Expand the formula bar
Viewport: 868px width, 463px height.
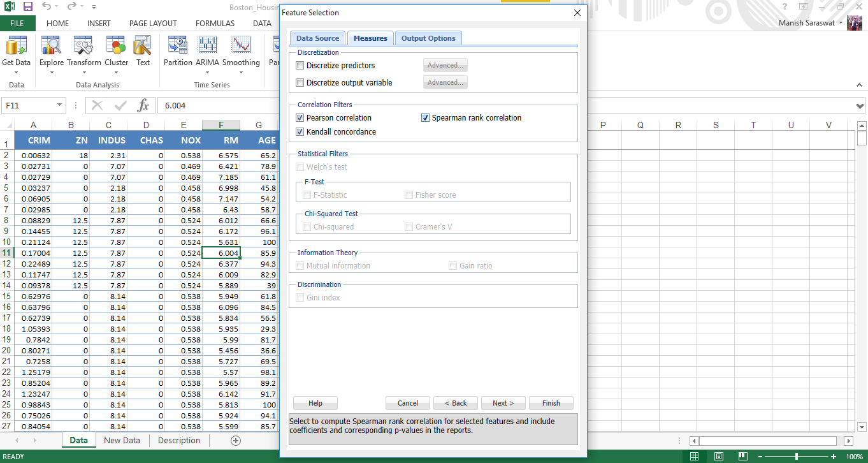tap(860, 105)
